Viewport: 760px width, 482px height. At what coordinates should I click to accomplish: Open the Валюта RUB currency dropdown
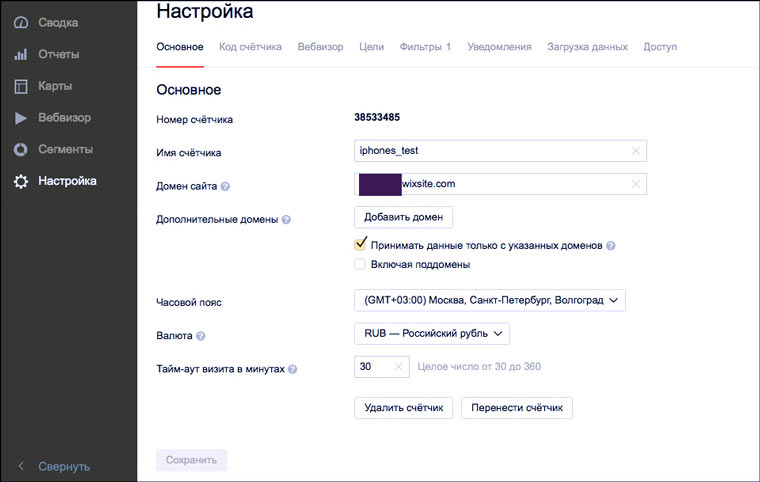432,334
